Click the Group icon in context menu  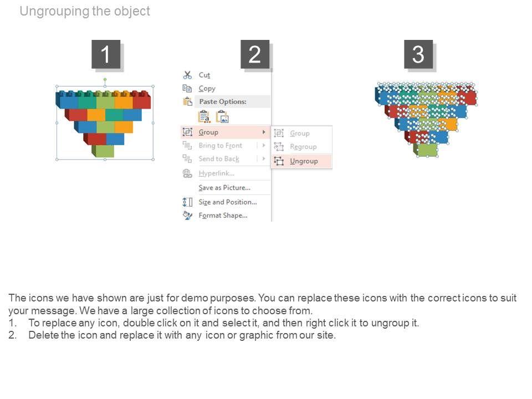click(x=187, y=132)
